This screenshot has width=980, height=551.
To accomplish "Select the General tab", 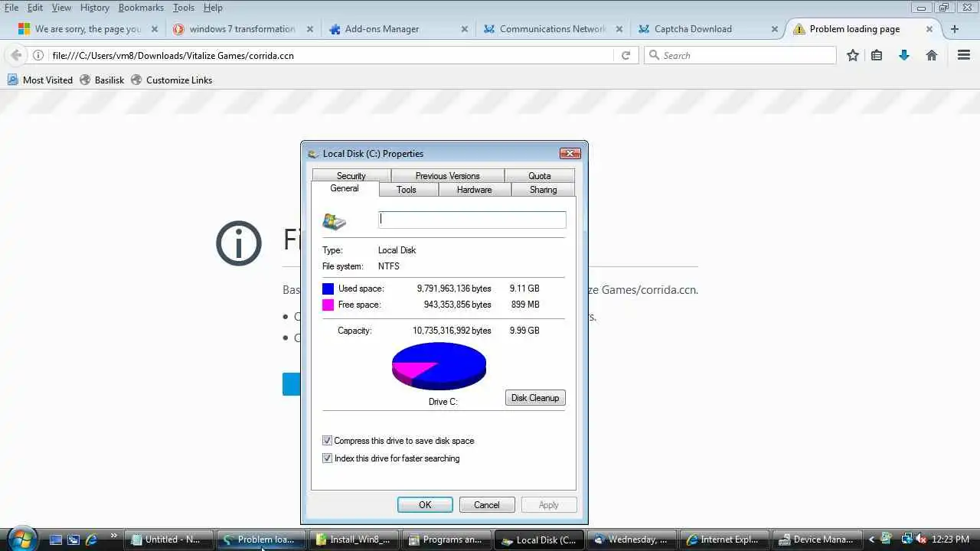I will pos(345,188).
